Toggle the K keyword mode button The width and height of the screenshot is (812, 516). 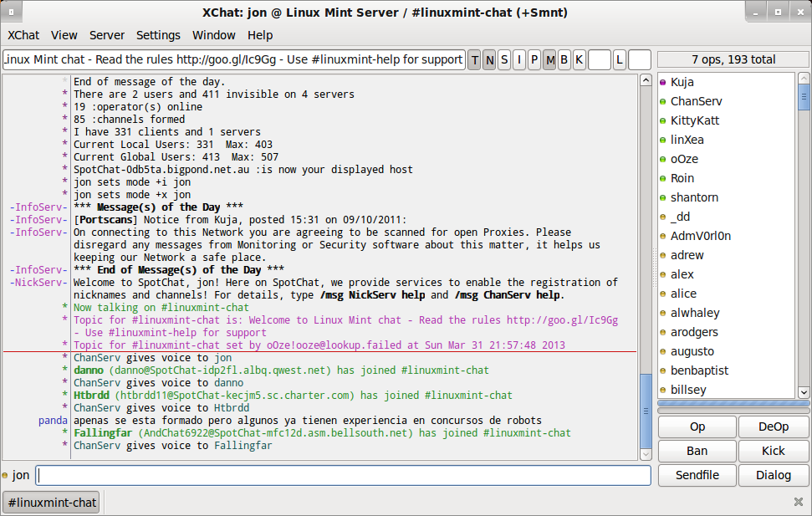tap(580, 60)
